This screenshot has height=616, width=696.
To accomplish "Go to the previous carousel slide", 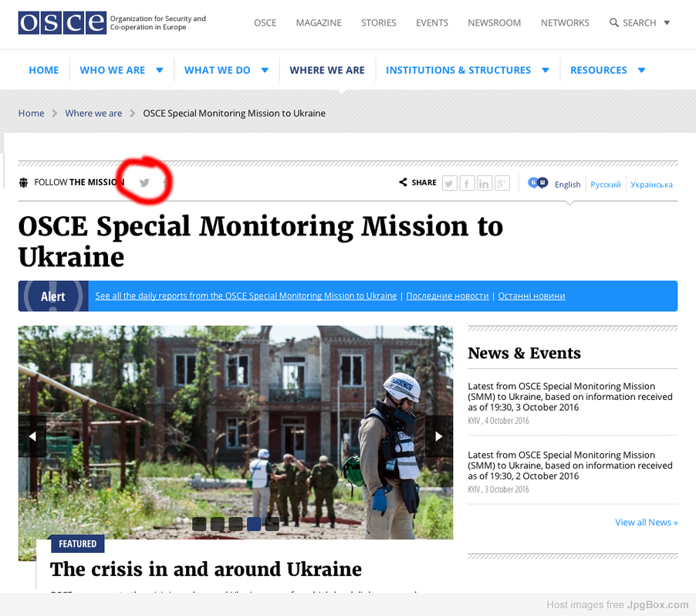I will pyautogui.click(x=32, y=437).
